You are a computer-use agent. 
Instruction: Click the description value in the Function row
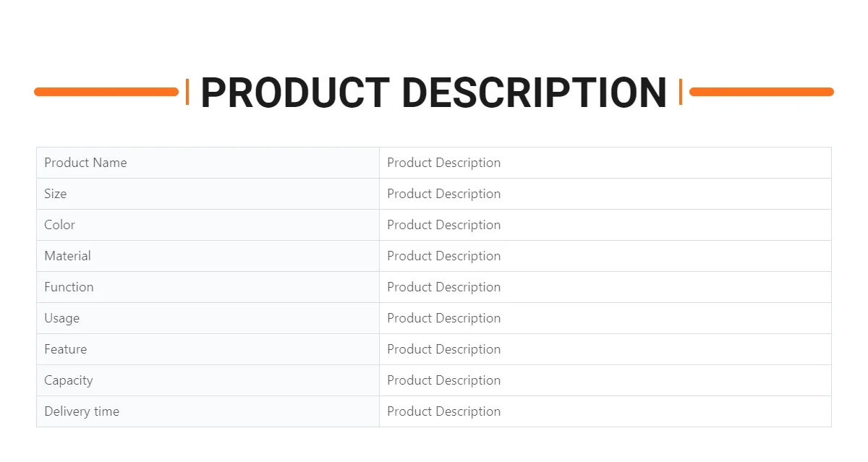(x=443, y=287)
